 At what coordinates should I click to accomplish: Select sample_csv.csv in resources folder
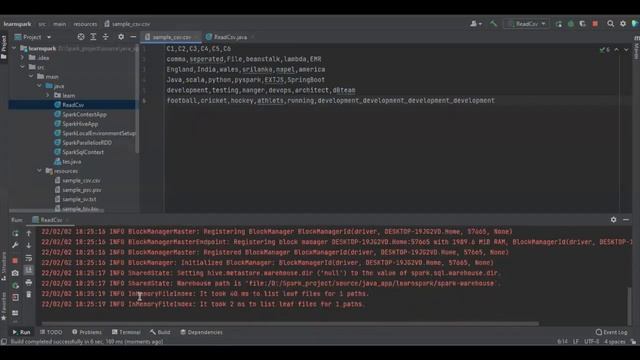81,180
